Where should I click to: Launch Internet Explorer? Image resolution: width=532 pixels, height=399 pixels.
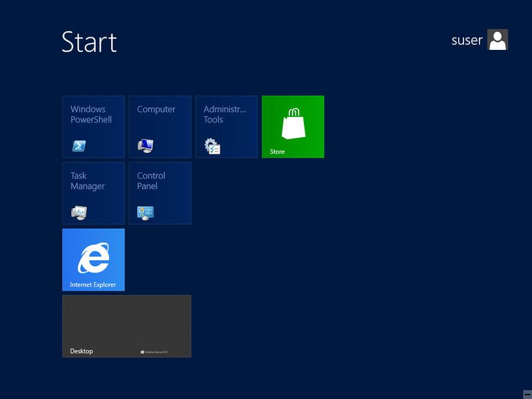coord(93,259)
